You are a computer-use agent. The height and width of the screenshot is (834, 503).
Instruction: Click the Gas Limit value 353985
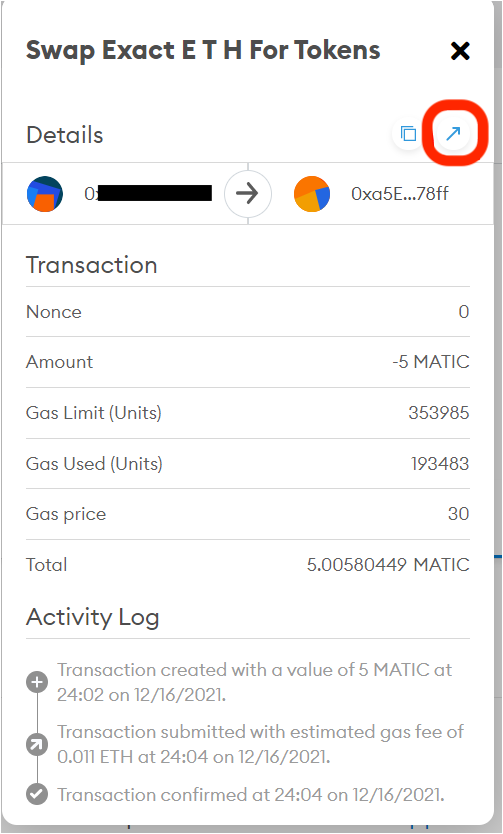[439, 413]
